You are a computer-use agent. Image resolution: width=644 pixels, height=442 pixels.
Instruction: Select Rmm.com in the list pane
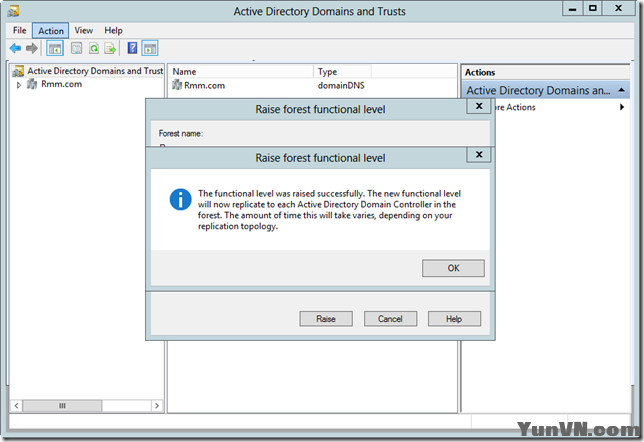point(202,85)
